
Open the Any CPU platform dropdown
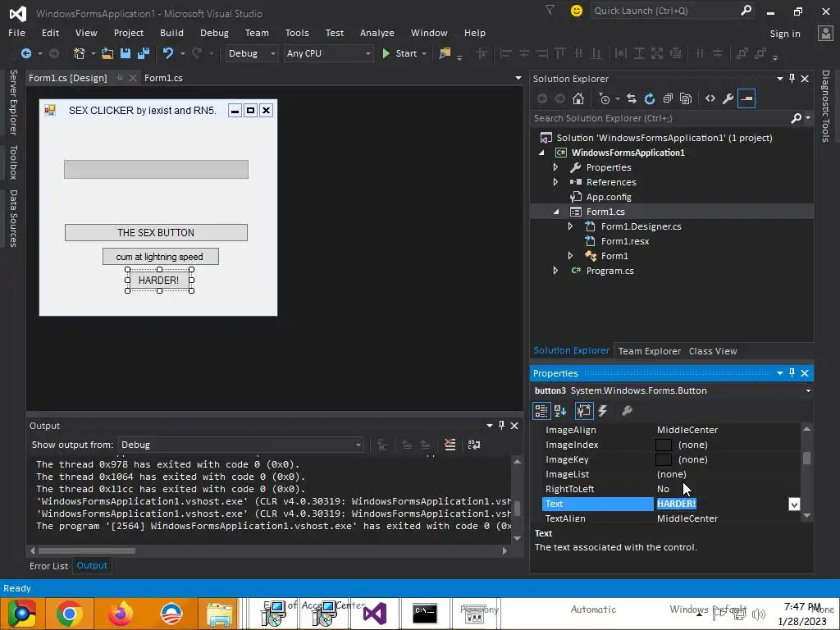coord(328,53)
